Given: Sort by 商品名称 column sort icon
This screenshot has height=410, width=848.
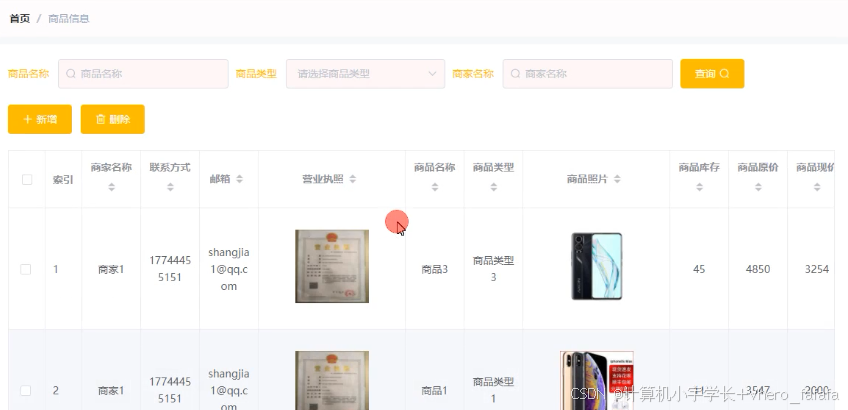Looking at the screenshot, I should point(435,187).
